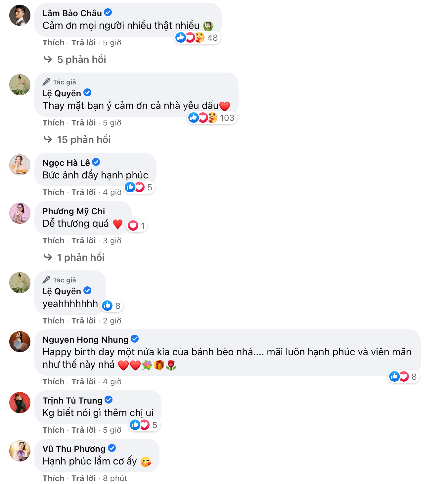Toggle Thích on Ngọc Hà Lê's comment
Screen dimensions: 448x484
[x=54, y=192]
